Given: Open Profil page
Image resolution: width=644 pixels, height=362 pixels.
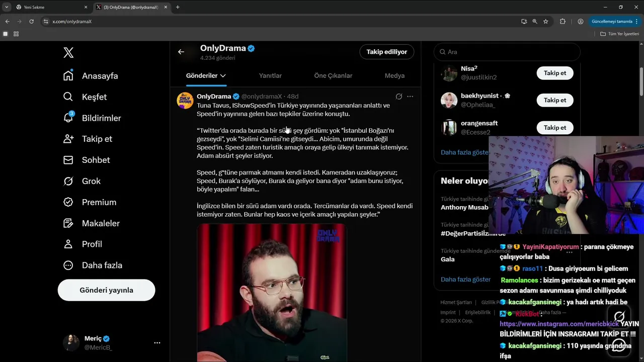Looking at the screenshot, I should (83, 244).
